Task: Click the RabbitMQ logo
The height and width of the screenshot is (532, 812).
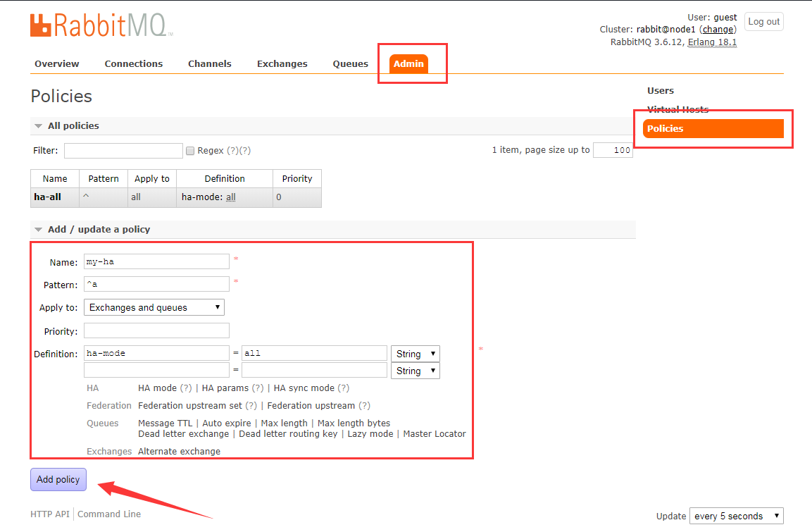Action: coord(101,25)
